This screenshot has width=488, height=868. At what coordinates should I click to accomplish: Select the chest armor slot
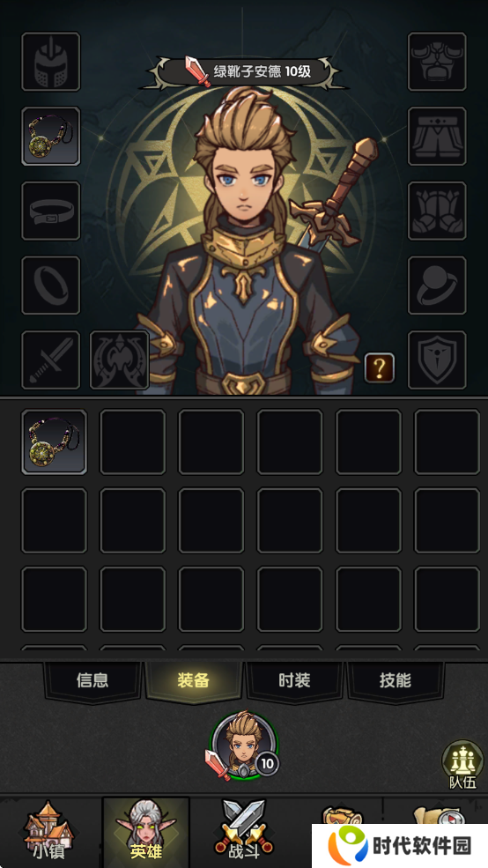tap(437, 62)
